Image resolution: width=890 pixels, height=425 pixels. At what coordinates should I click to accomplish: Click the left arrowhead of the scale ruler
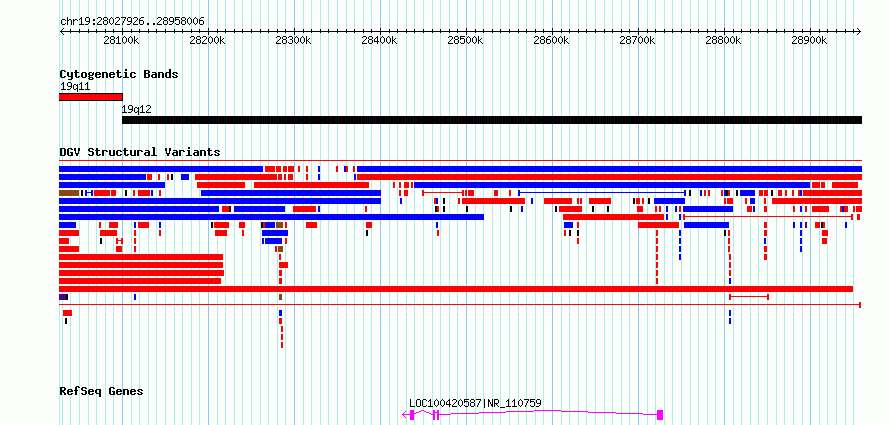tap(62, 32)
